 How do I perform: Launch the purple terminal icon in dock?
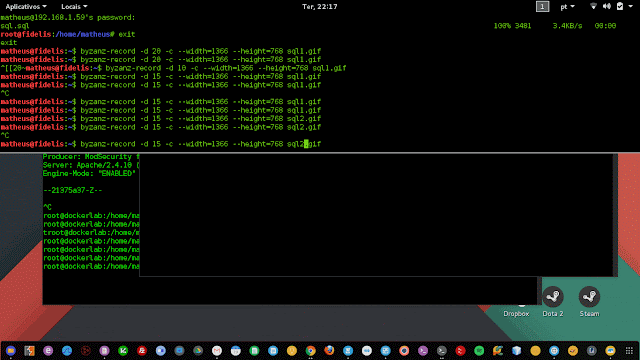click(423, 351)
